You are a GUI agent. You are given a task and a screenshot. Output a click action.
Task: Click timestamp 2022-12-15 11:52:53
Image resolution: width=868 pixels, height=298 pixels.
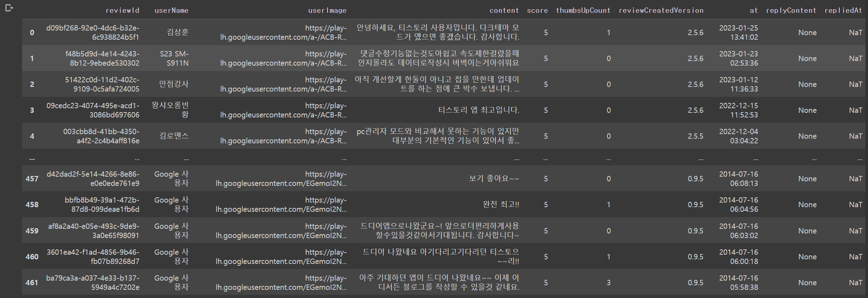[x=738, y=110]
